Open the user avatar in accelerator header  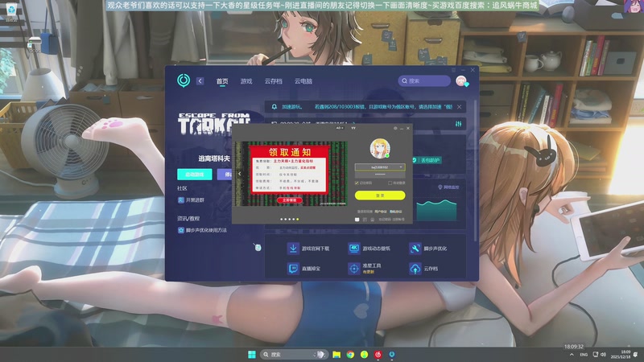tap(461, 81)
